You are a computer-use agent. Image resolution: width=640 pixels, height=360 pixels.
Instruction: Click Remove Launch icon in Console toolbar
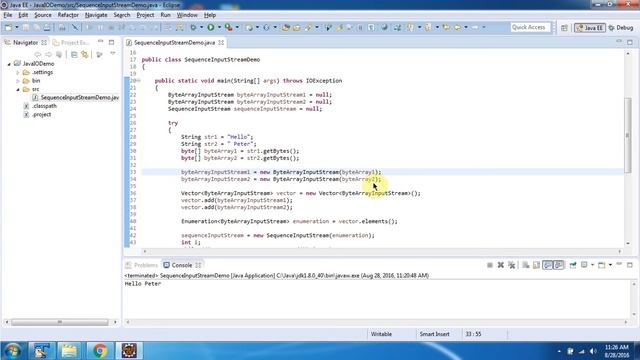[x=501, y=265]
